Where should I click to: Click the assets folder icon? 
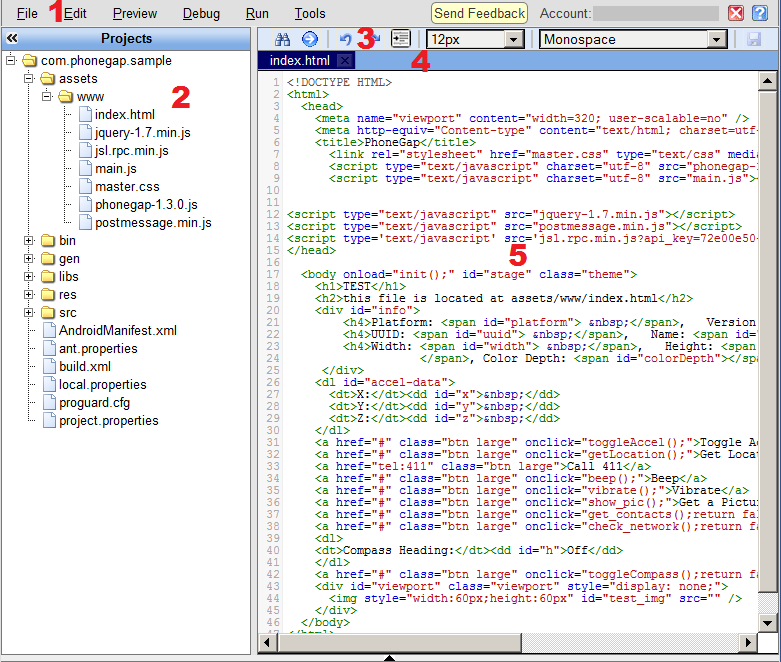tap(48, 78)
